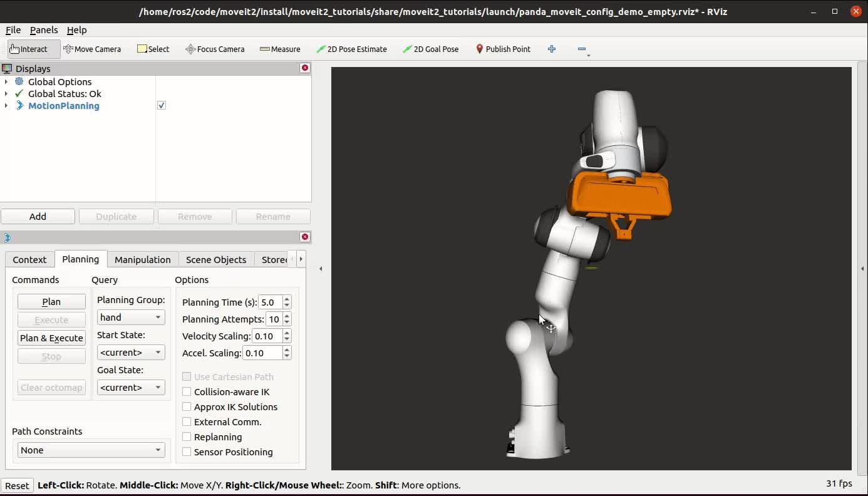Screen dimensions: 868x496
Task: Click the Focus Camera tool
Action: coord(215,49)
